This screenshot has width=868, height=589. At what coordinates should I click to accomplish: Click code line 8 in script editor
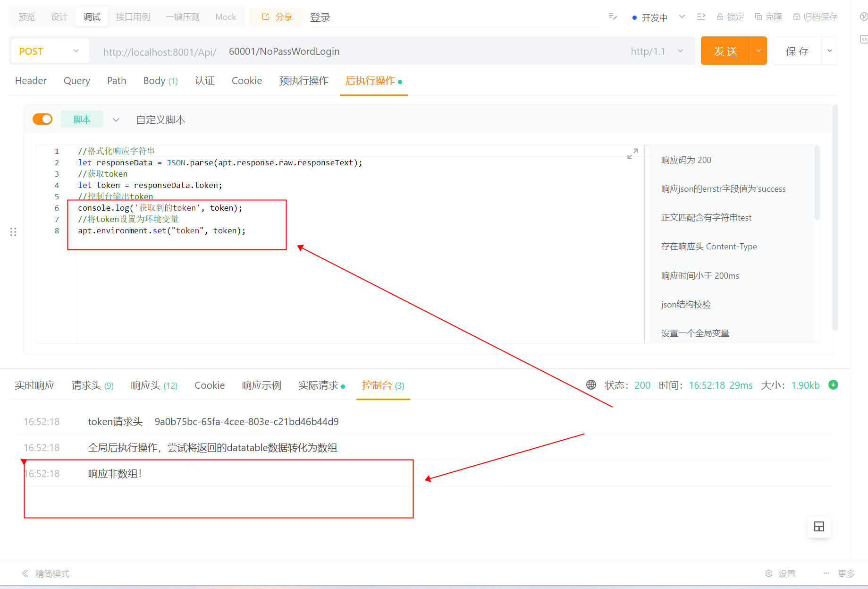(x=161, y=230)
